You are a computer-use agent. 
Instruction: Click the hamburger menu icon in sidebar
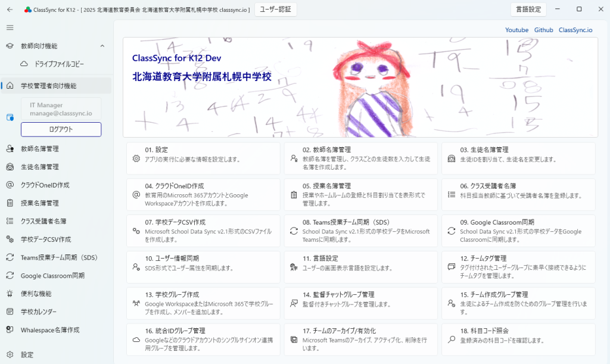point(10,27)
